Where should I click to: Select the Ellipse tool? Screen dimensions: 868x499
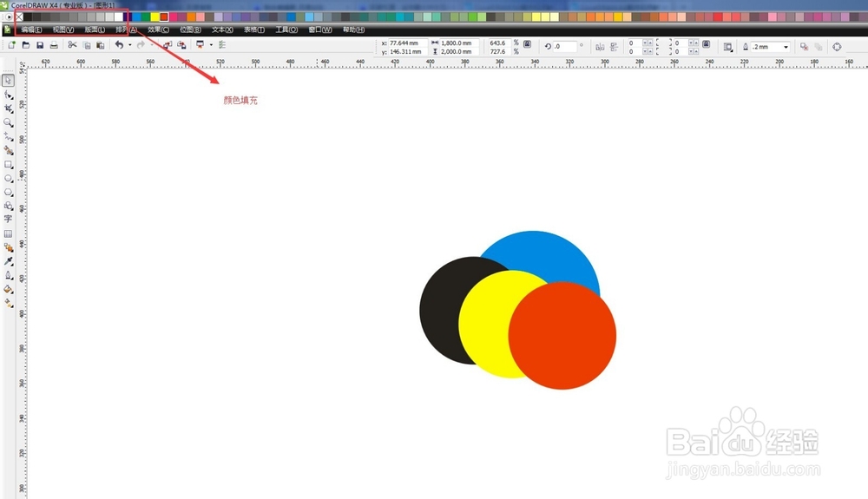click(x=8, y=179)
